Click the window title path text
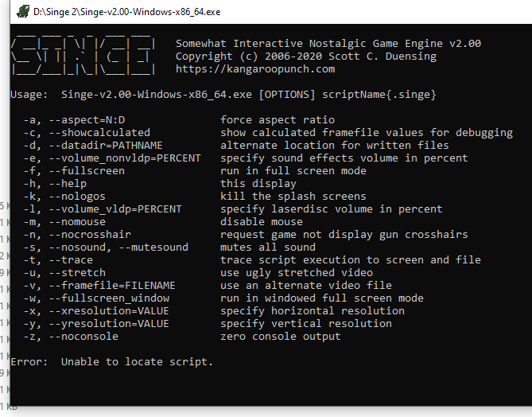This screenshot has width=532, height=417. tap(127, 12)
